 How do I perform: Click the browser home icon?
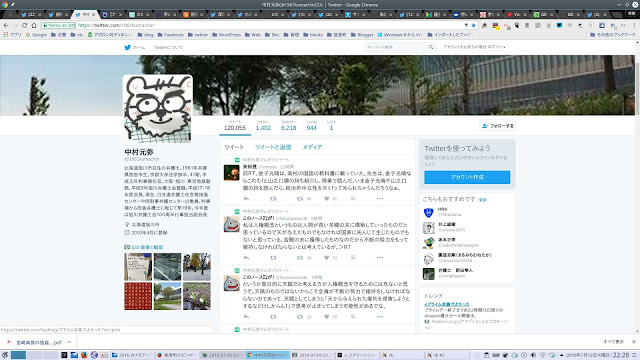pos(34,25)
